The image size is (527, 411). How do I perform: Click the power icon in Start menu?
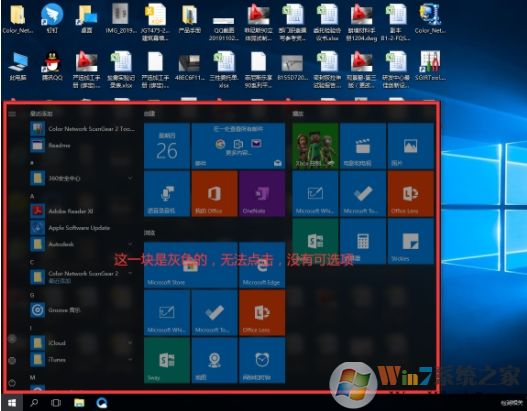[12, 383]
